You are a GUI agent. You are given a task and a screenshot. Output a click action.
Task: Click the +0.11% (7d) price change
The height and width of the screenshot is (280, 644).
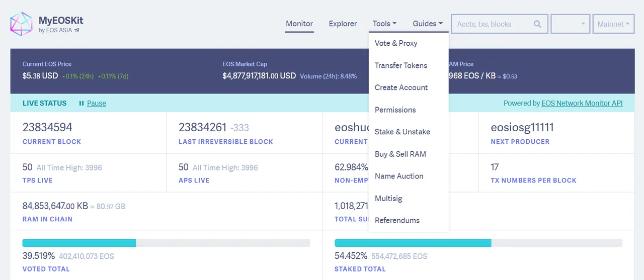tap(113, 76)
